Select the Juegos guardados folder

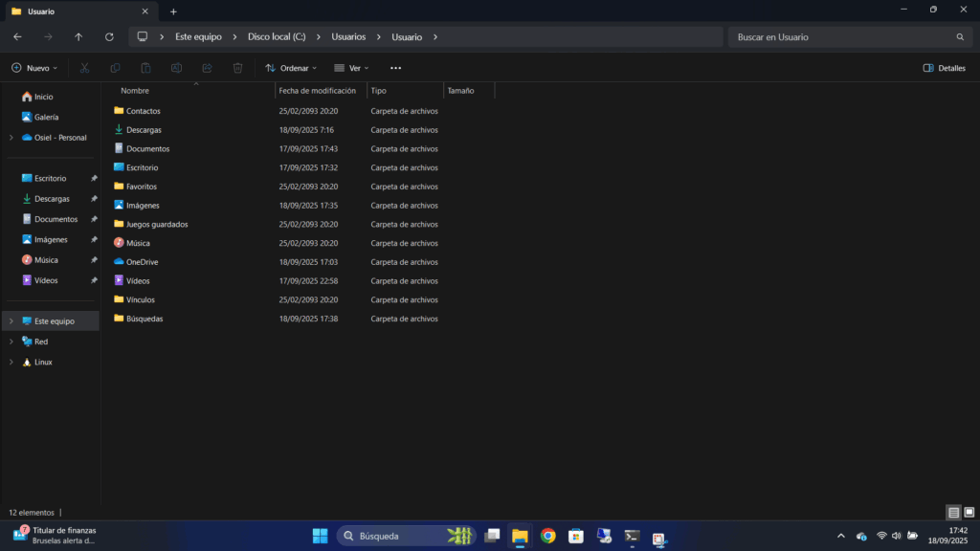click(x=157, y=224)
